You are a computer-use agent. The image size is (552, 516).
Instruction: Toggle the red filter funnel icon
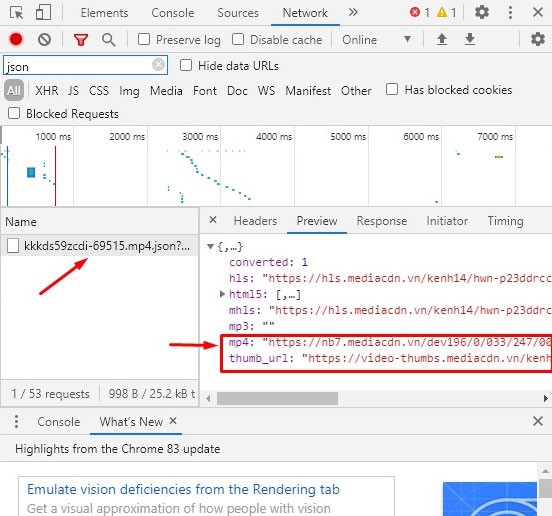[81, 40]
